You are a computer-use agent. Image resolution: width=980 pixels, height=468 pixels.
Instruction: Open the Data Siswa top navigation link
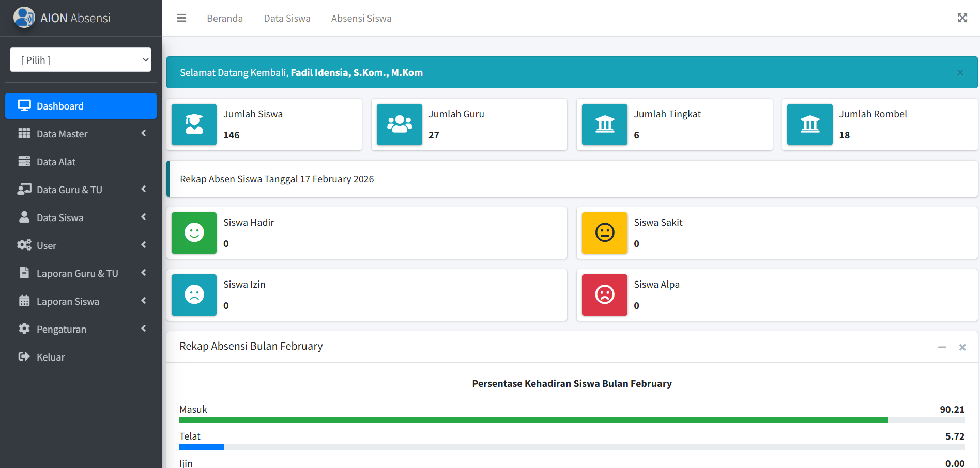pos(287,19)
